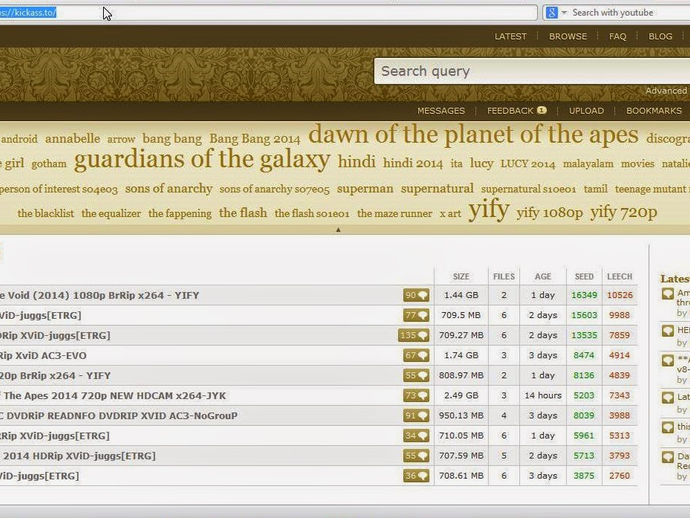Click the 'LUCY 2014' tag
Image resolution: width=690 pixels, height=518 pixels.
point(528,164)
